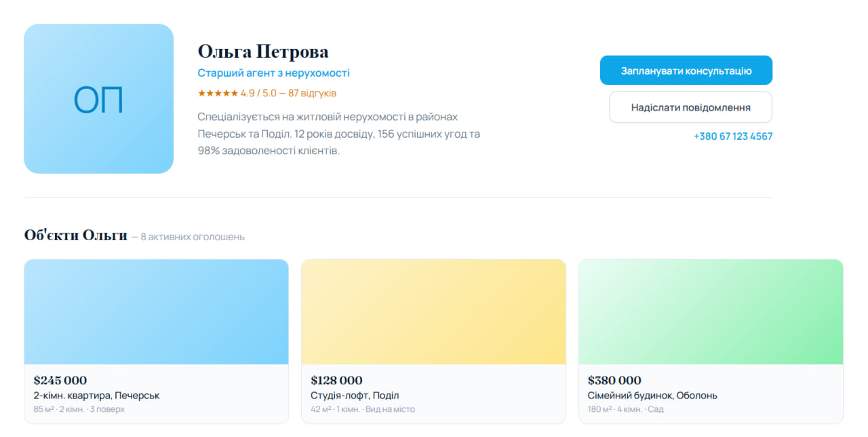868x437 pixels.
Task: Open the blue Печерськ apartment photo
Action: tap(156, 312)
